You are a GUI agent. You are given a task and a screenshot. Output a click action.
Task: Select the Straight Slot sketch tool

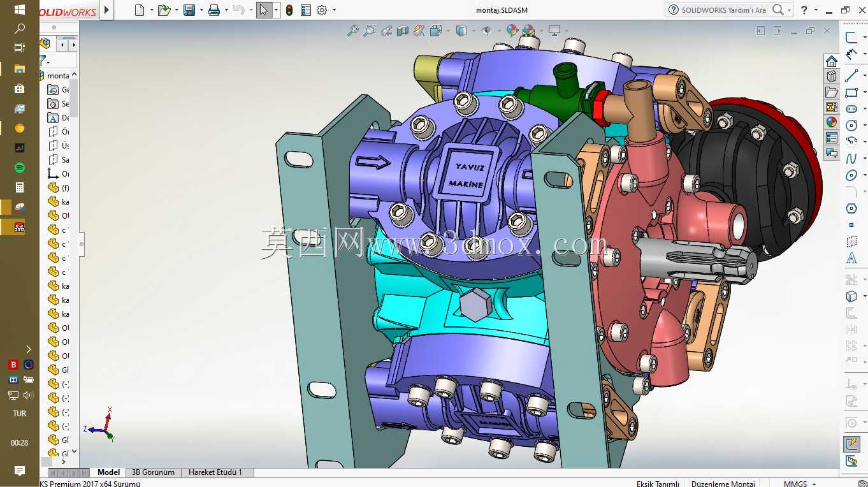click(x=851, y=109)
